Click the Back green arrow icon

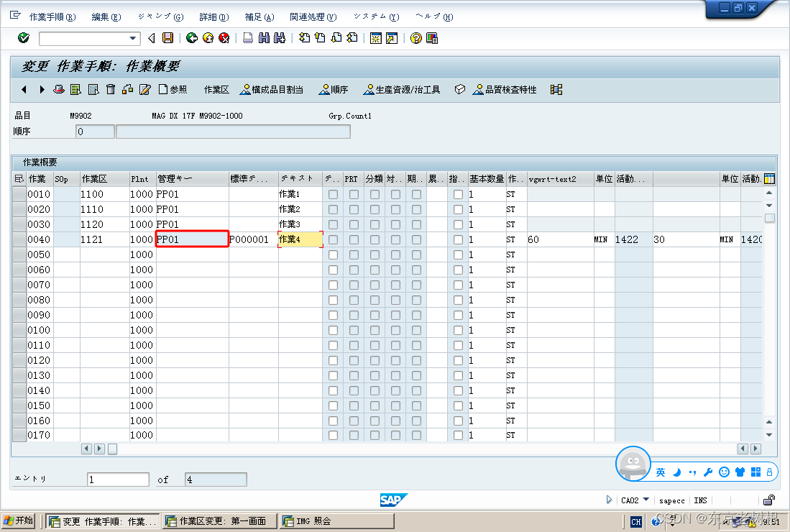click(193, 38)
